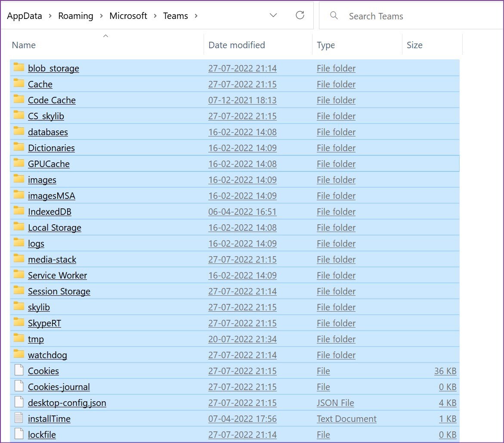Click the Session Storage folder icon
Image resolution: width=504 pixels, height=443 pixels.
(x=19, y=291)
